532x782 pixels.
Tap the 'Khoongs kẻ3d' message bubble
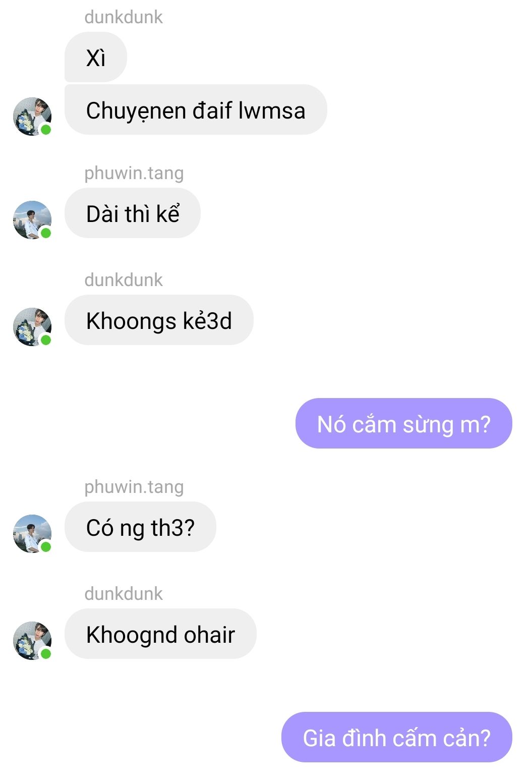(x=159, y=320)
